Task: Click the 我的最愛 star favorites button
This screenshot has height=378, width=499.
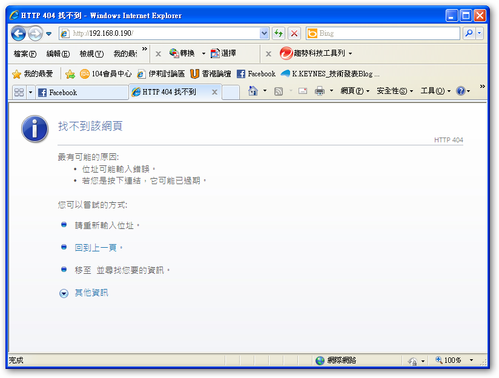Action: 32,74
